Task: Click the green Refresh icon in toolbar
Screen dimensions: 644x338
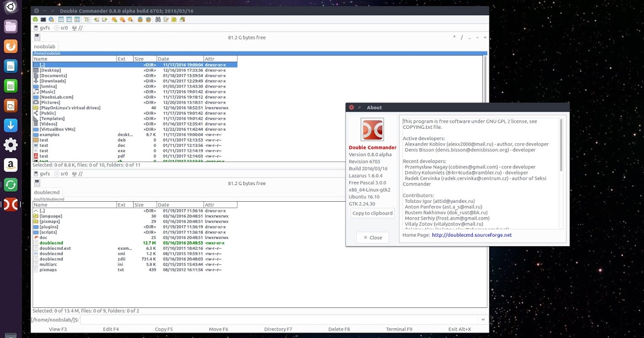Action: [x=35, y=19]
